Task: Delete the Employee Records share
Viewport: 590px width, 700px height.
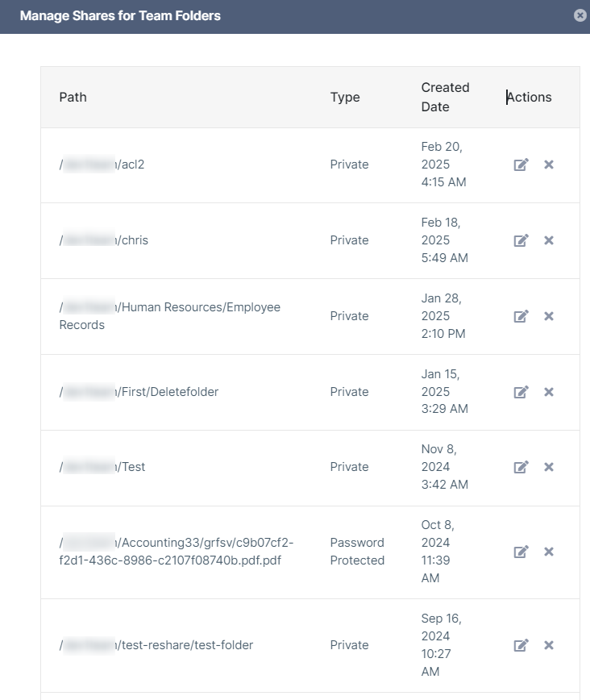Action: 549,316
